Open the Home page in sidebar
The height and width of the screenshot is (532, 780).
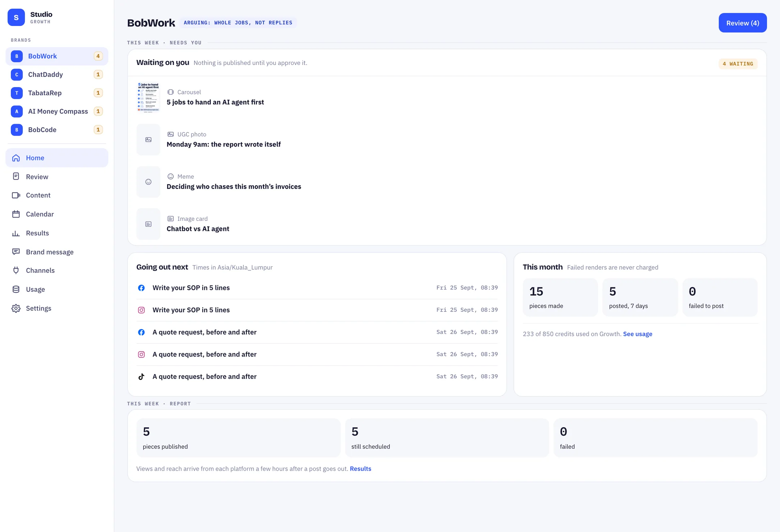[x=57, y=158]
